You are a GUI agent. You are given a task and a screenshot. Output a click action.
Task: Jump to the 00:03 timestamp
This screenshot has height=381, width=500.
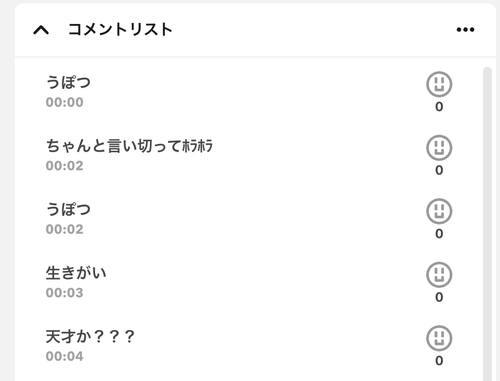[65, 293]
